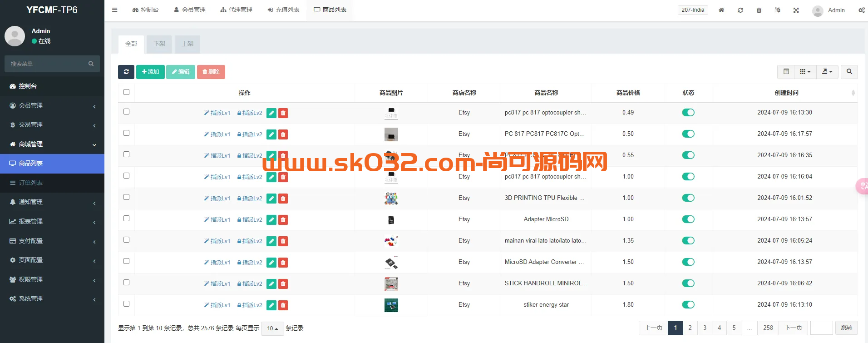Click 指派Lv2 for stiker energy star row
The image size is (868, 343).
(x=250, y=305)
